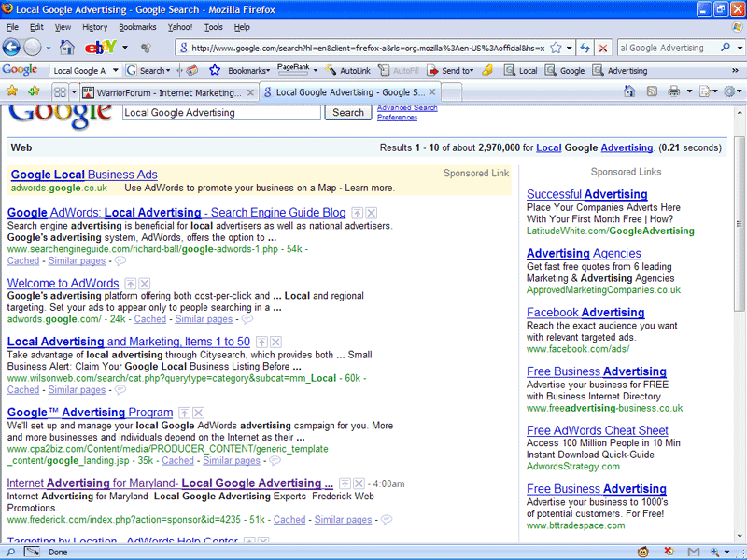
Task: Open the Print options dropdown arrow
Action: pyautogui.click(x=689, y=91)
